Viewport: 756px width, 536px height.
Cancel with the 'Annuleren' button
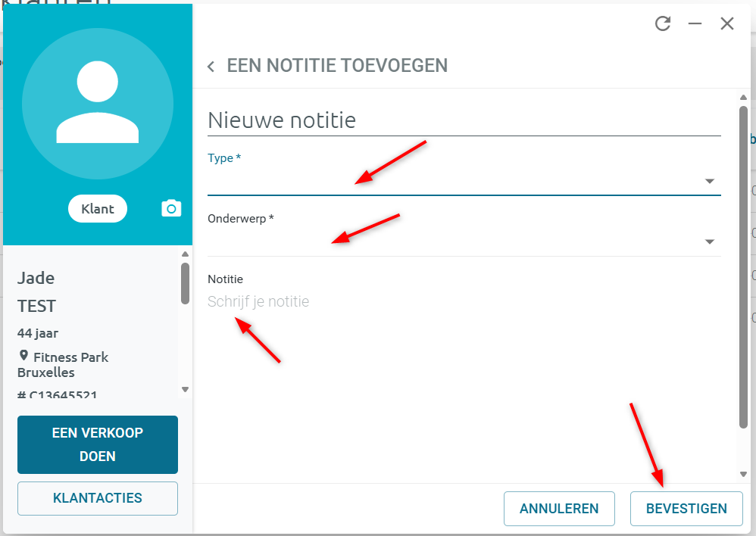click(559, 509)
